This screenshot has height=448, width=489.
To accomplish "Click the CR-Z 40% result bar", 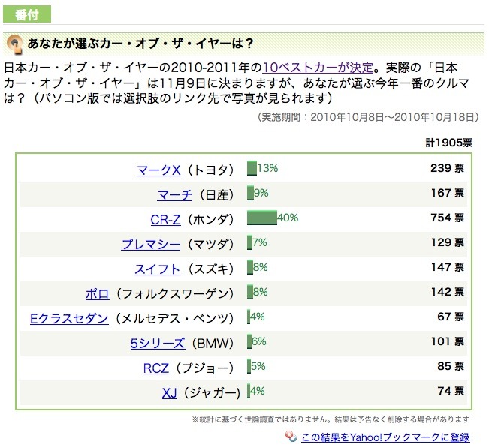I will [261, 218].
